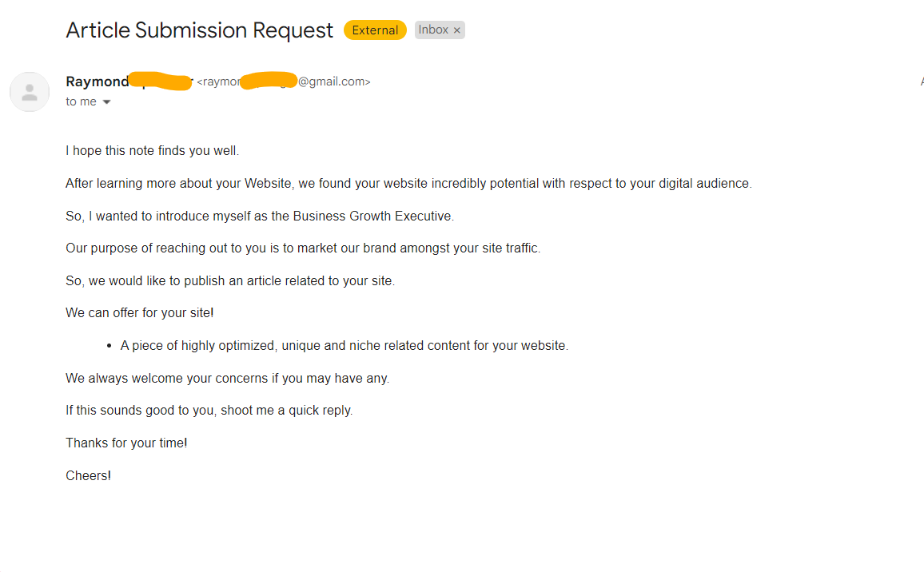Click the sender name Raymond
Screen dimensions: 924x572
click(x=98, y=81)
